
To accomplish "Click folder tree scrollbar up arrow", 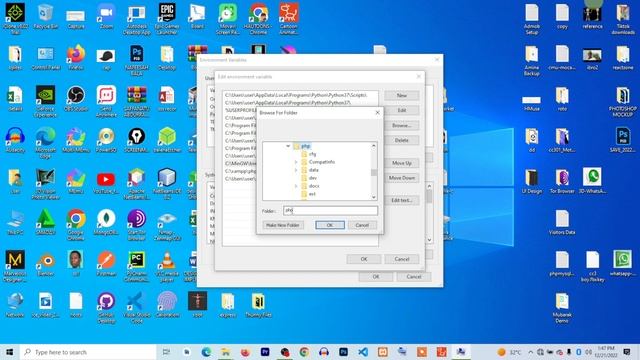I will tap(374, 146).
